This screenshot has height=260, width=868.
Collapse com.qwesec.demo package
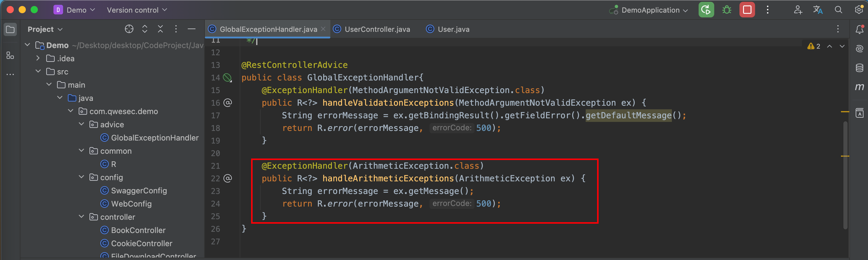(70, 111)
